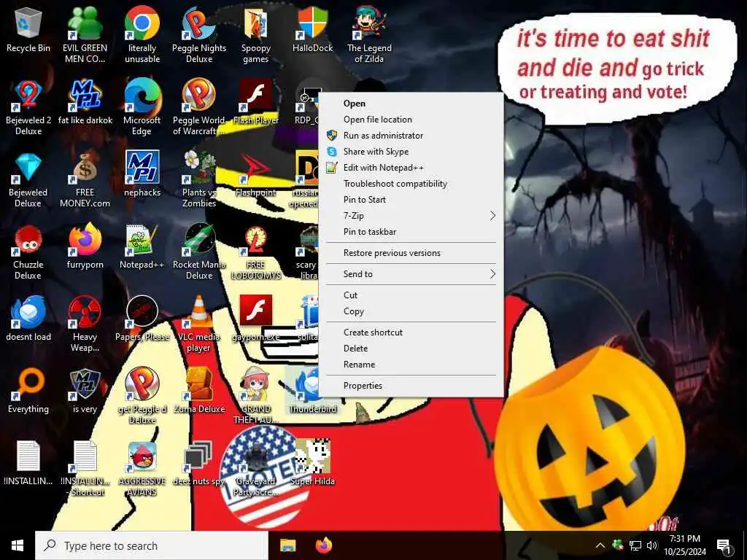Open the volume speaker tray icon
This screenshot has height=560, width=747.
[x=651, y=545]
